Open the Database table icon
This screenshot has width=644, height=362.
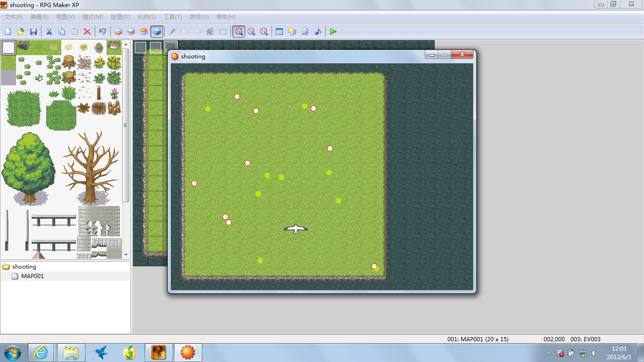pyautogui.click(x=279, y=32)
